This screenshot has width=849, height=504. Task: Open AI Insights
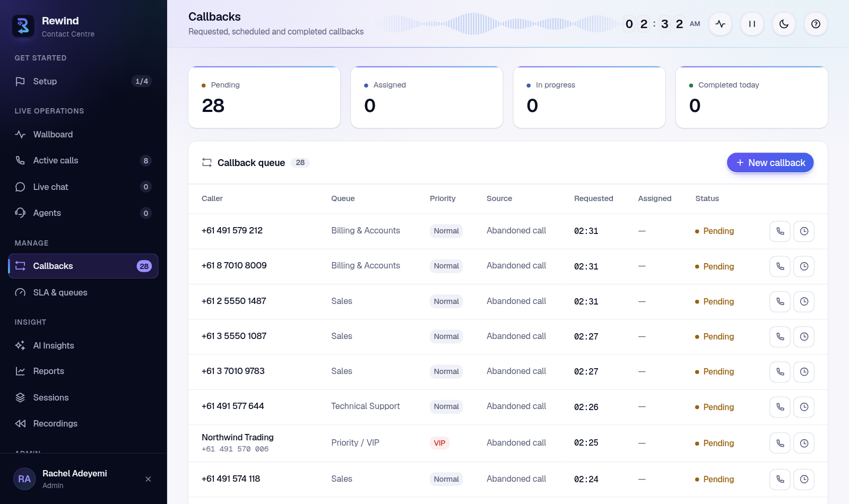point(83,345)
